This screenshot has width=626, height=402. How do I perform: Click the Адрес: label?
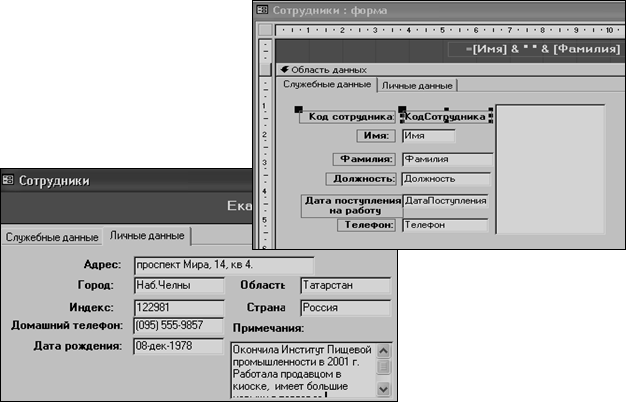102,264
